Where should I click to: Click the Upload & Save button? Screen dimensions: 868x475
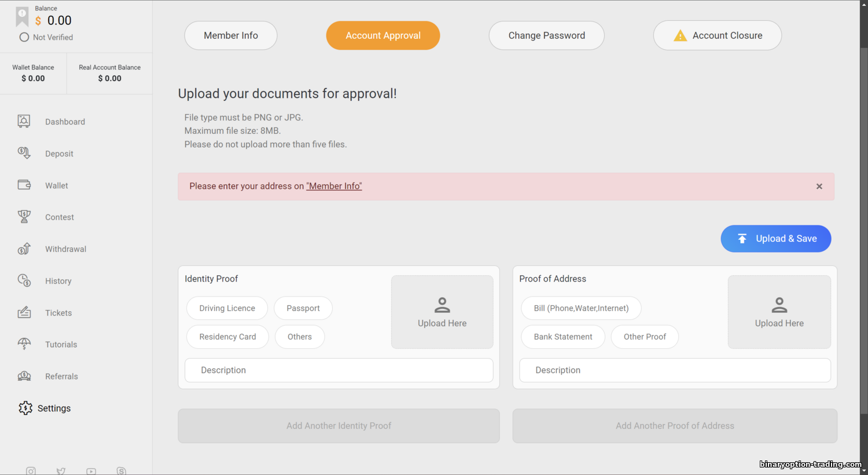click(775, 239)
